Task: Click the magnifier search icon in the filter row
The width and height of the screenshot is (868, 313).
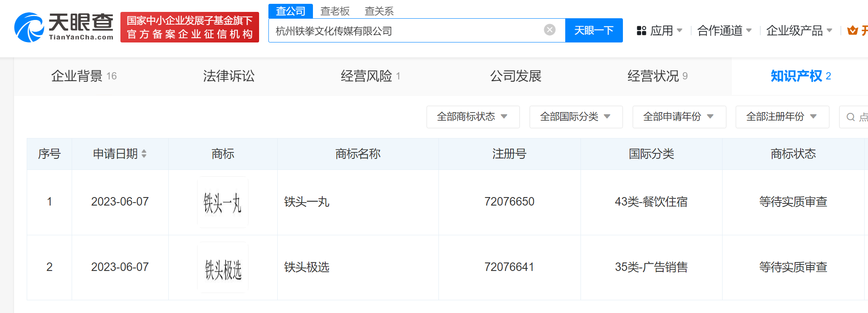Action: 851,117
